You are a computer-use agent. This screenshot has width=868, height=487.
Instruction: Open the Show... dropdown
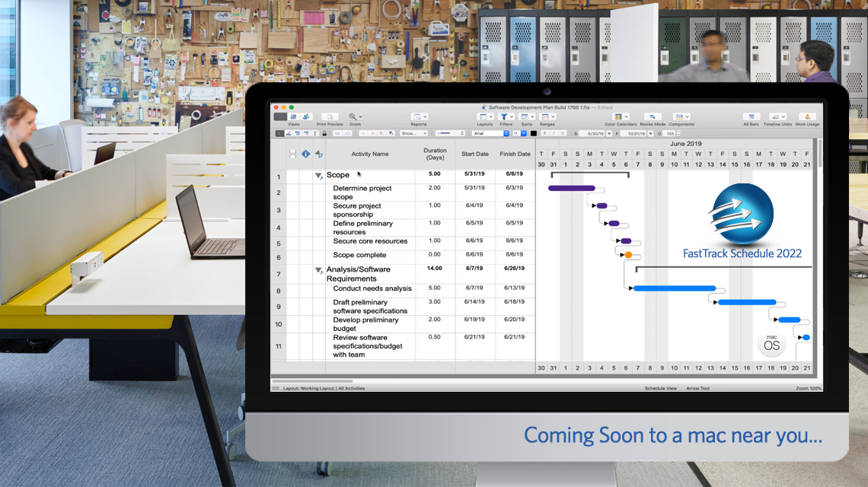click(x=415, y=133)
